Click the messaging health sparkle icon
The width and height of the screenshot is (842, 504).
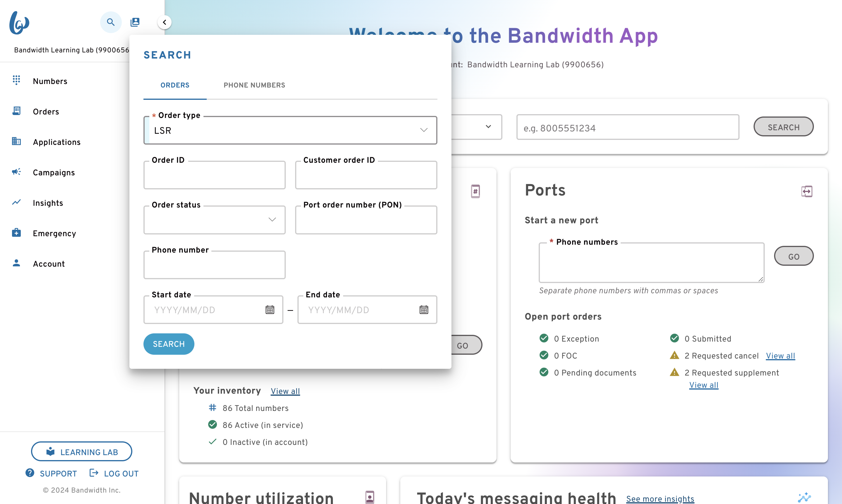click(x=805, y=498)
